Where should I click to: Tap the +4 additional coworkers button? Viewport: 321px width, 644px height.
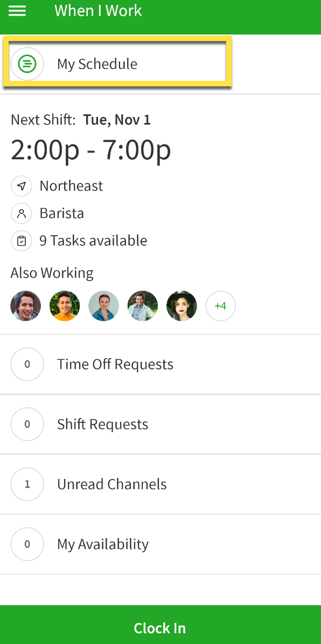(x=220, y=305)
